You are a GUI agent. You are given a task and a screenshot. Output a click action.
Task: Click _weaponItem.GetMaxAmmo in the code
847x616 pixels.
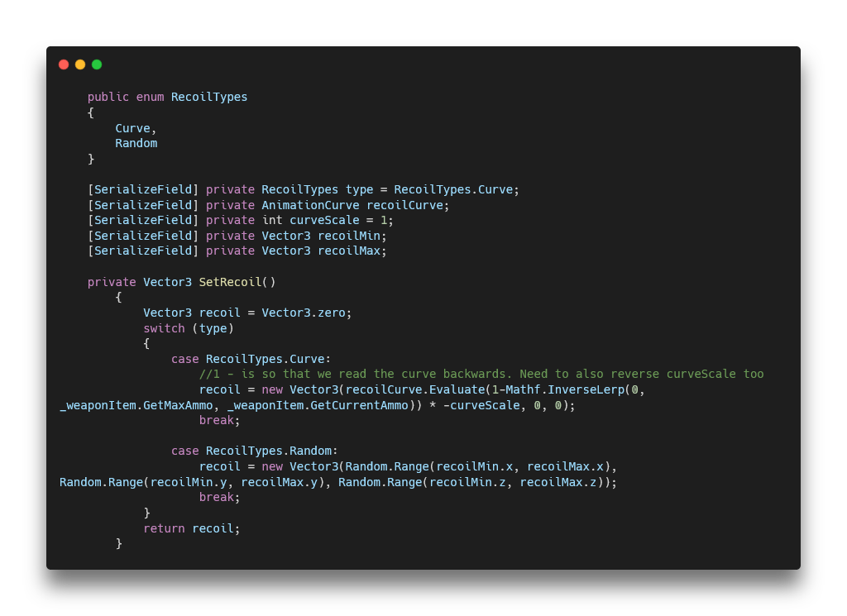pyautogui.click(x=136, y=405)
